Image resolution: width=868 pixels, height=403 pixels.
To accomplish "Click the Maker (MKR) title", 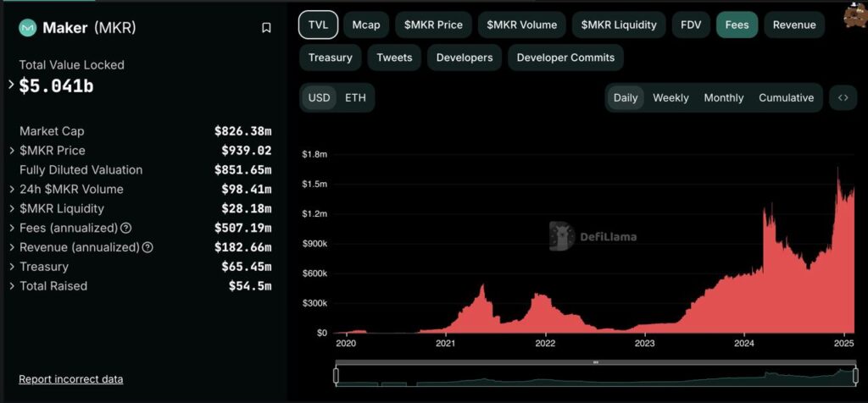I will click(89, 28).
